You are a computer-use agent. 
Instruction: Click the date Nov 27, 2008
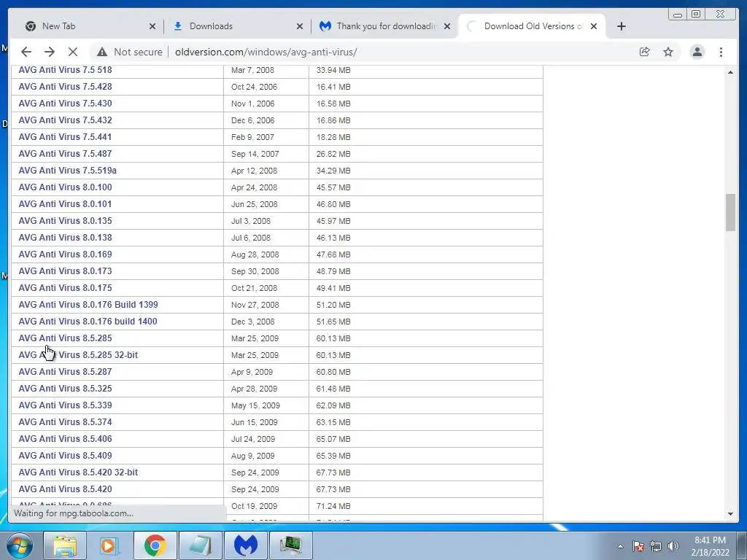coord(255,305)
